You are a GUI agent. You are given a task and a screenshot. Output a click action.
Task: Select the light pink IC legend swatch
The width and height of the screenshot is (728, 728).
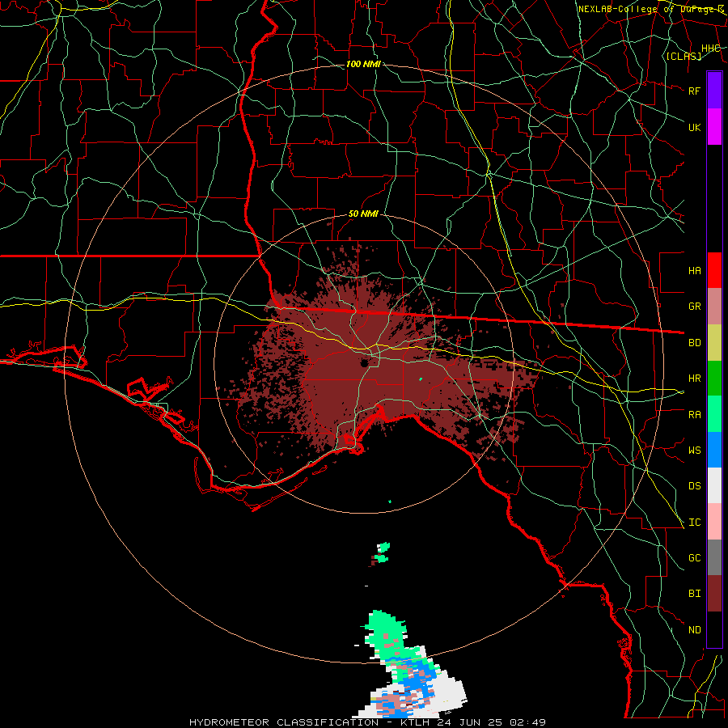[x=714, y=522]
